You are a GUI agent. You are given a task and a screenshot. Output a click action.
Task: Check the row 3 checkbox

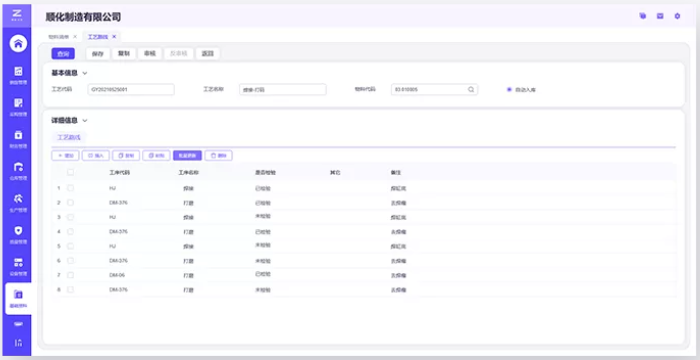pos(71,217)
